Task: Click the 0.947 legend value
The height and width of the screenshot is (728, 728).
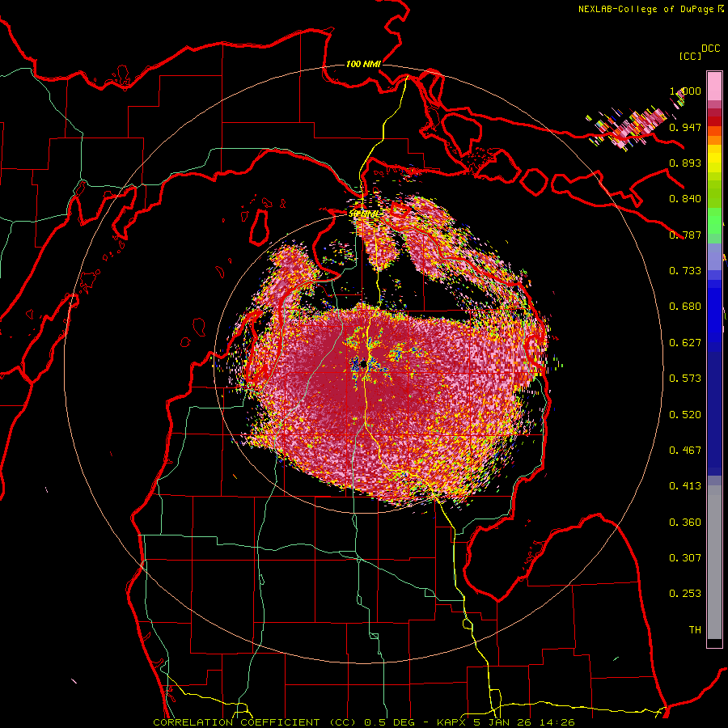Action: 685,127
